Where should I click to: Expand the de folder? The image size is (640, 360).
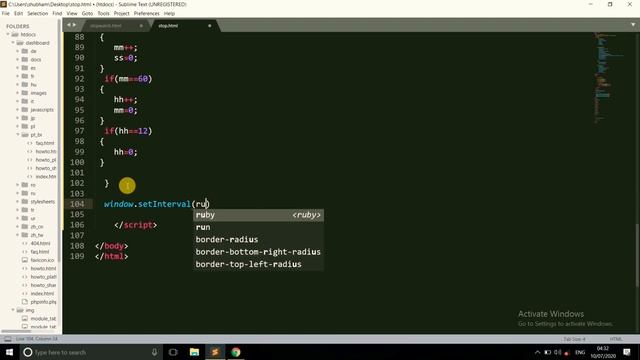pyautogui.click(x=18, y=51)
